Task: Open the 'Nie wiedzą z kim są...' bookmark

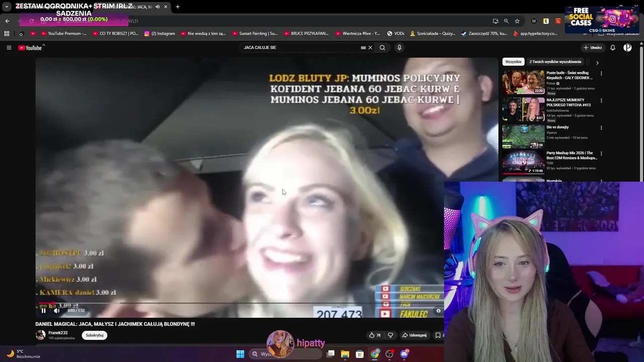Action: pyautogui.click(x=203, y=34)
